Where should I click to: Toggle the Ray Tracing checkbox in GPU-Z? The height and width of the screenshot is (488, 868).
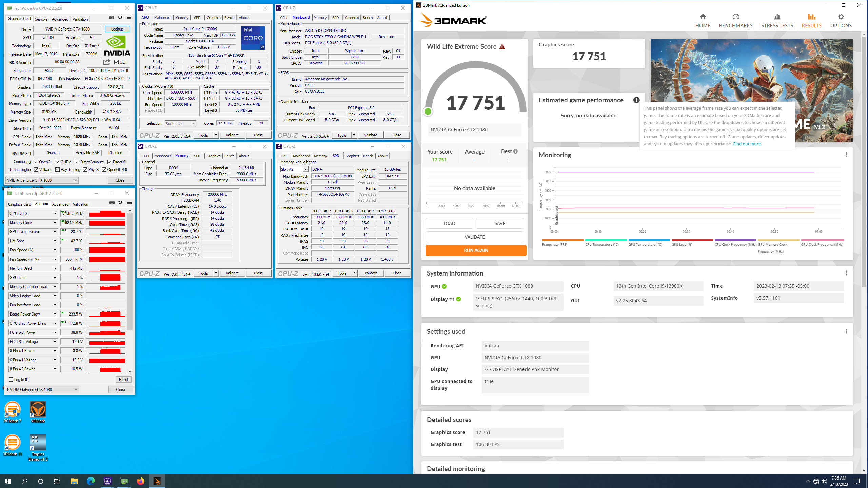pos(57,170)
